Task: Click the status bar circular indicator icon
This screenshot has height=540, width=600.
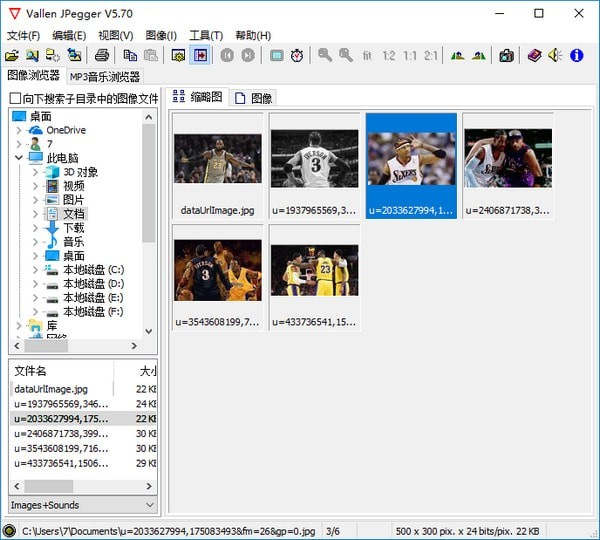Action: click(9, 531)
